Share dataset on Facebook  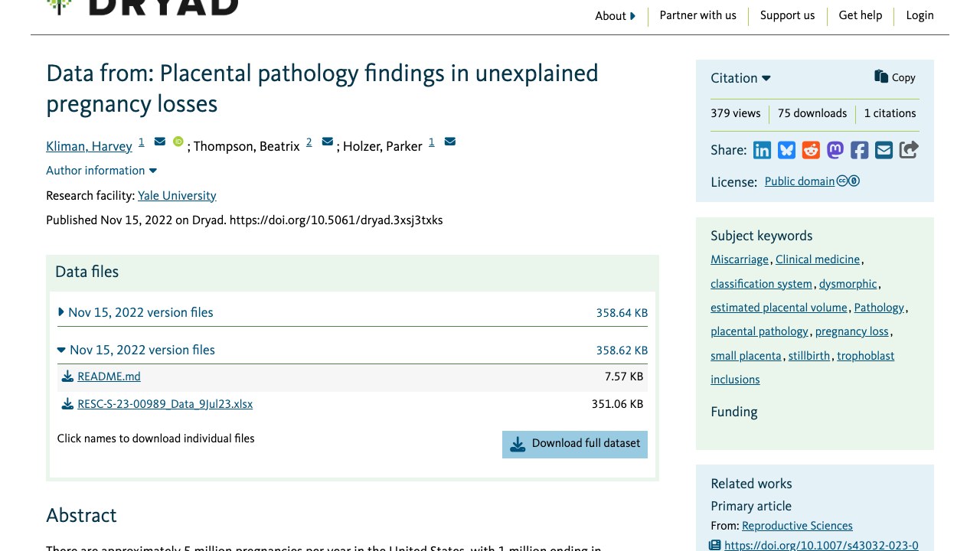tap(860, 150)
